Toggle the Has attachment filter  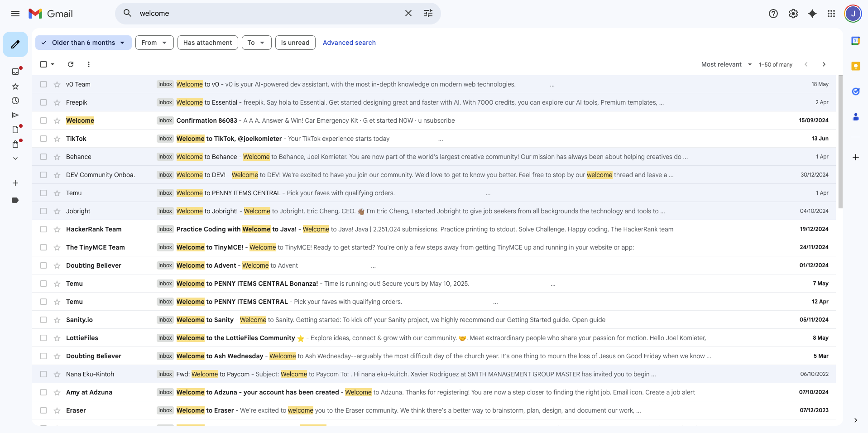(207, 43)
